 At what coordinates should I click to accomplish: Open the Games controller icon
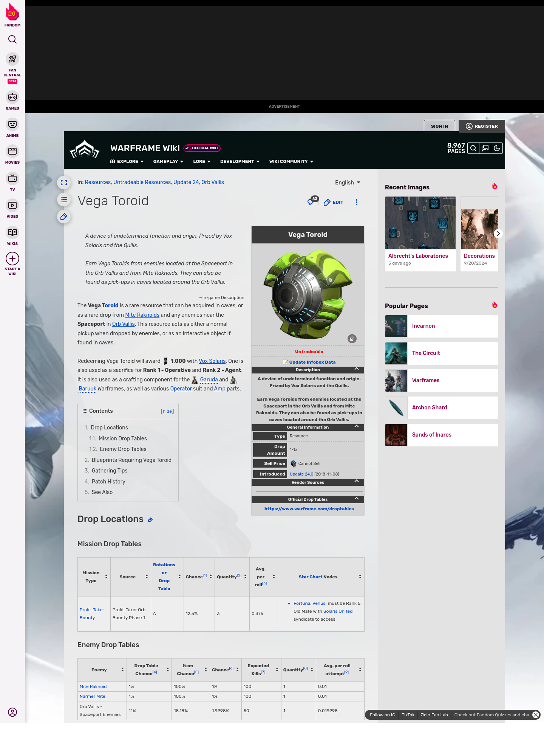coord(12,97)
